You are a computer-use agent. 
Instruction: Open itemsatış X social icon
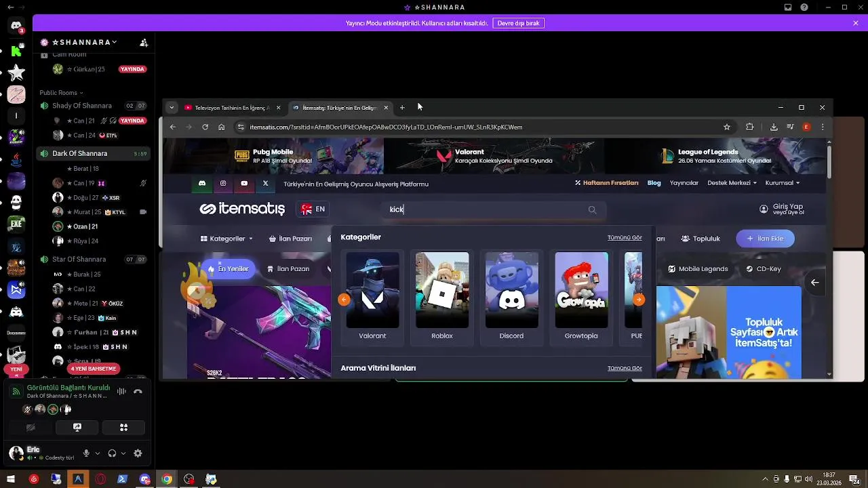pos(265,183)
